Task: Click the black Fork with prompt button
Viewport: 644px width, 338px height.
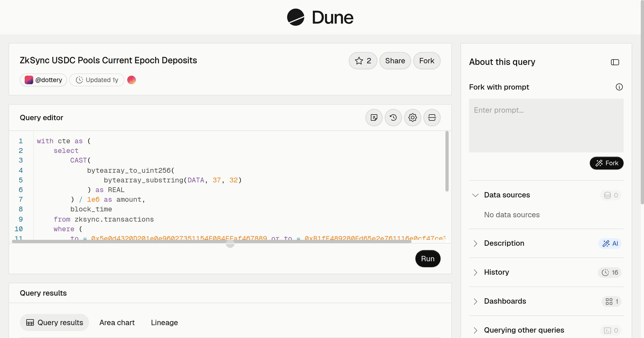Action: click(606, 163)
